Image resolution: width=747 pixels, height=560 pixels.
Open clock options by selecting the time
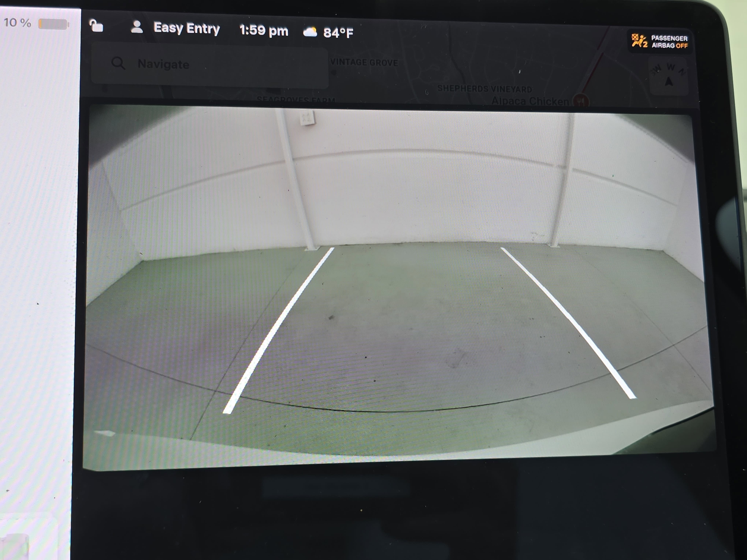pyautogui.click(x=264, y=31)
